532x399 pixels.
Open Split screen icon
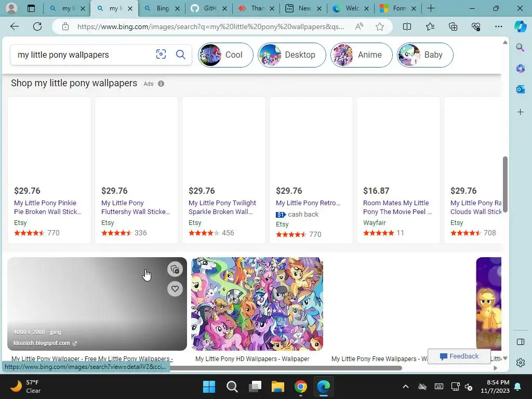click(x=407, y=26)
